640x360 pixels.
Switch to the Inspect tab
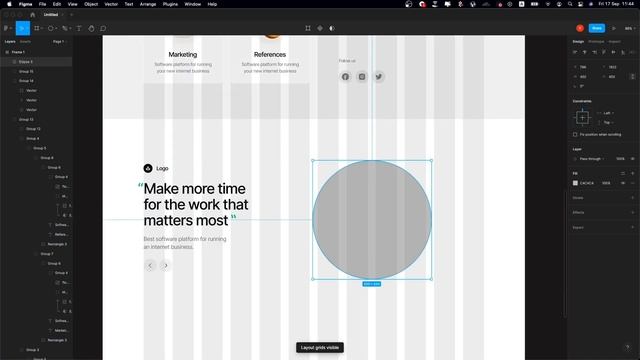click(x=614, y=42)
